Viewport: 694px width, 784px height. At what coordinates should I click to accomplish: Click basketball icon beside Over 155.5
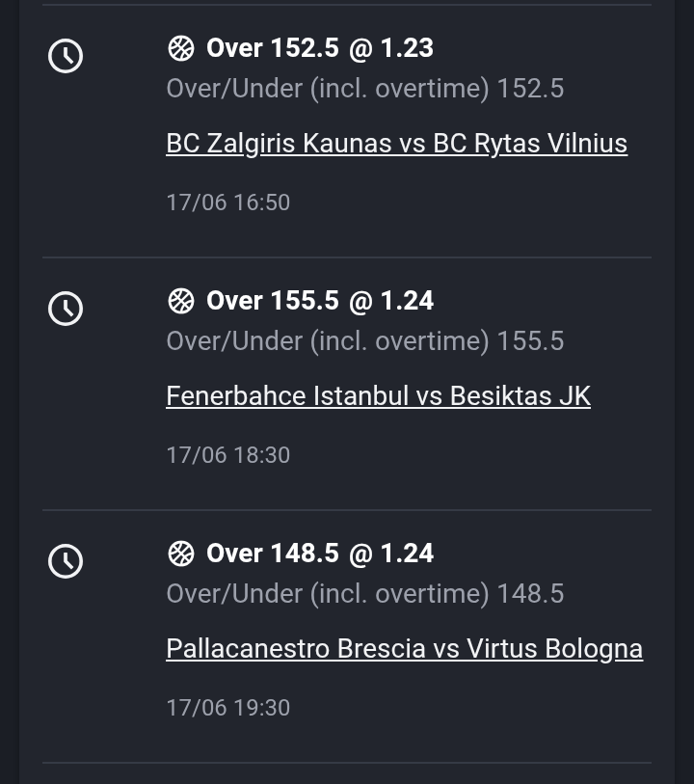pos(181,301)
